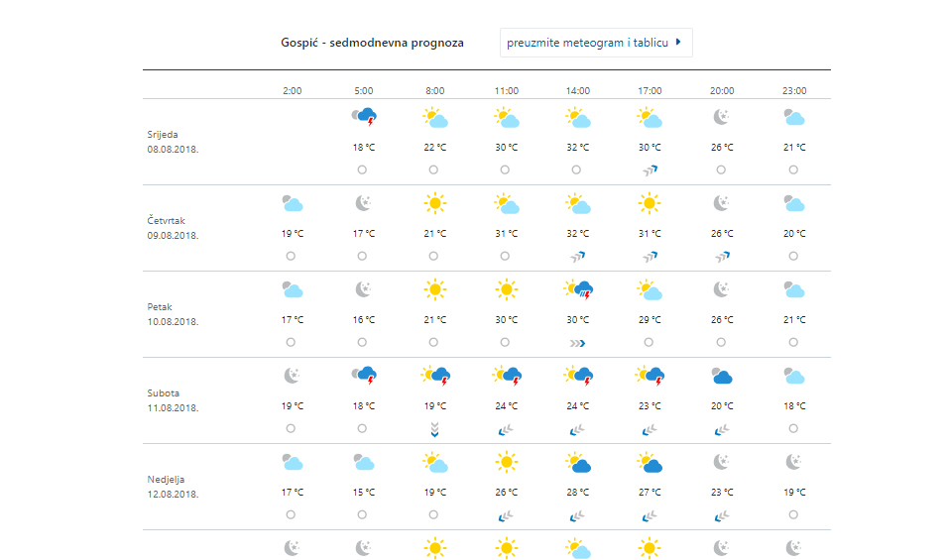Image resolution: width=947 pixels, height=560 pixels.
Task: Click the 23:00 column header
Action: click(793, 91)
